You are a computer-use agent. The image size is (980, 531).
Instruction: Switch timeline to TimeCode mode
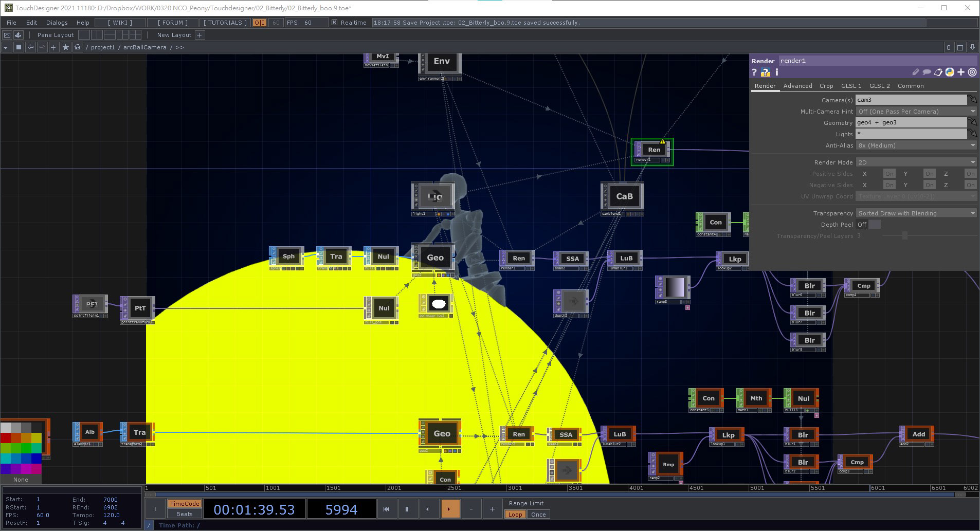pos(184,504)
